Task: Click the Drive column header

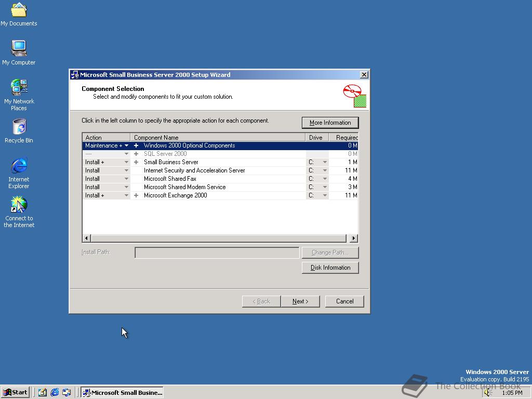Action: pos(317,137)
